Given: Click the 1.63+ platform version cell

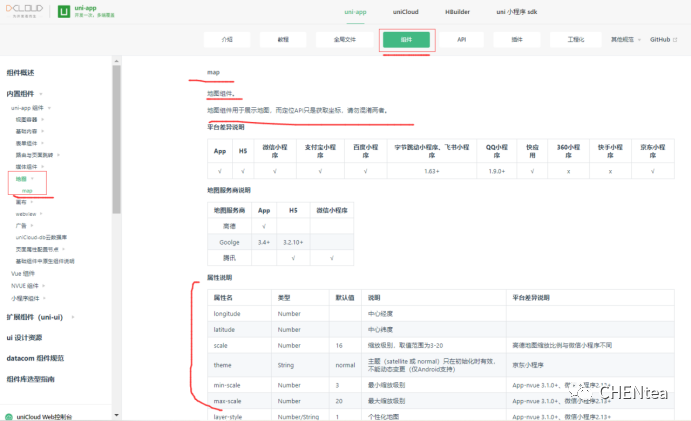Looking at the screenshot, I should [432, 171].
